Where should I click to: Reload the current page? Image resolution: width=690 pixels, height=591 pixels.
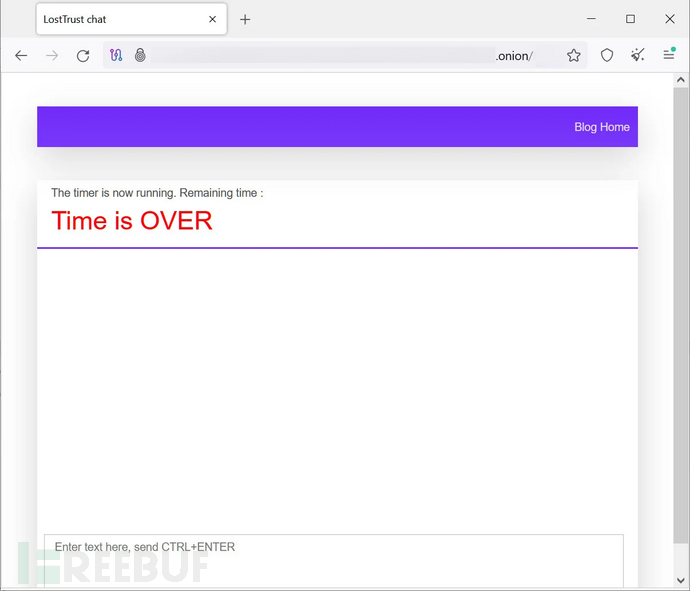click(x=83, y=56)
